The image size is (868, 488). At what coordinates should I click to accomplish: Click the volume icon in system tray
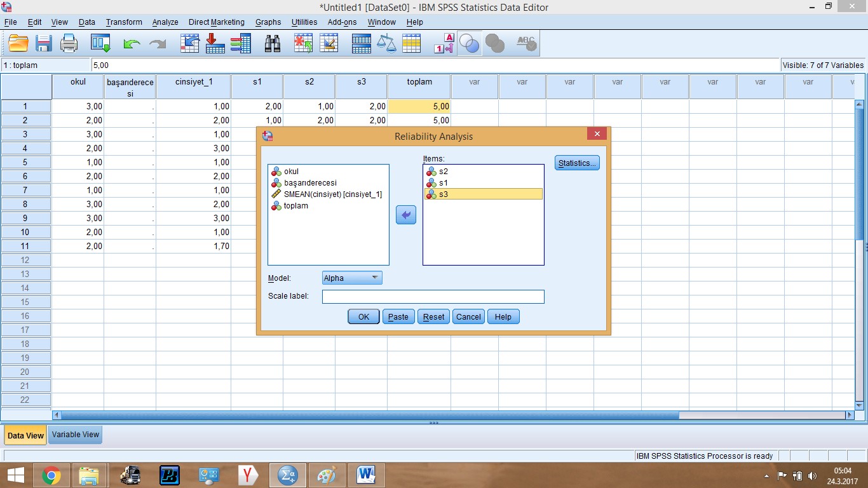812,476
